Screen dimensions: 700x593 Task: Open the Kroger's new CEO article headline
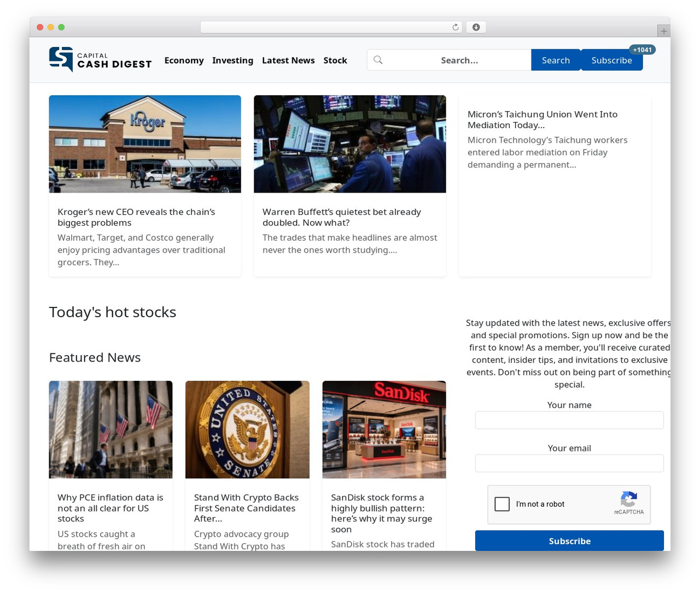pyautogui.click(x=136, y=217)
